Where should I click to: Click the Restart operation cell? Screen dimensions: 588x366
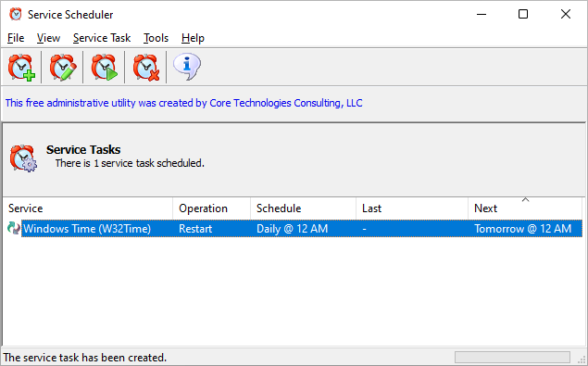tap(195, 229)
